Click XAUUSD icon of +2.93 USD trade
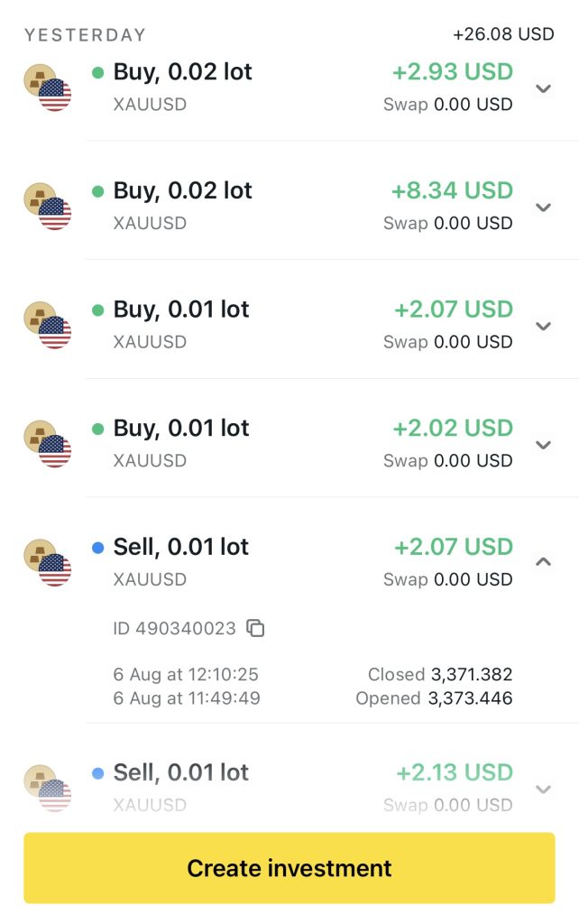The height and width of the screenshot is (924, 579). point(47,88)
